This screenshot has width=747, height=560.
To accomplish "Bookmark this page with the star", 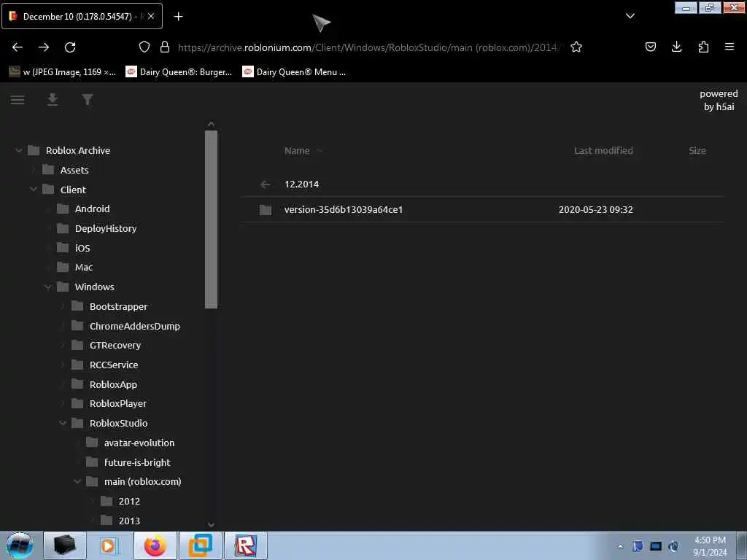I will tap(576, 47).
